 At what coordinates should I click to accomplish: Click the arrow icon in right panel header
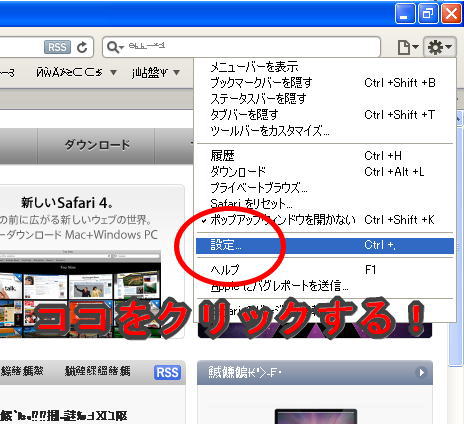421,372
